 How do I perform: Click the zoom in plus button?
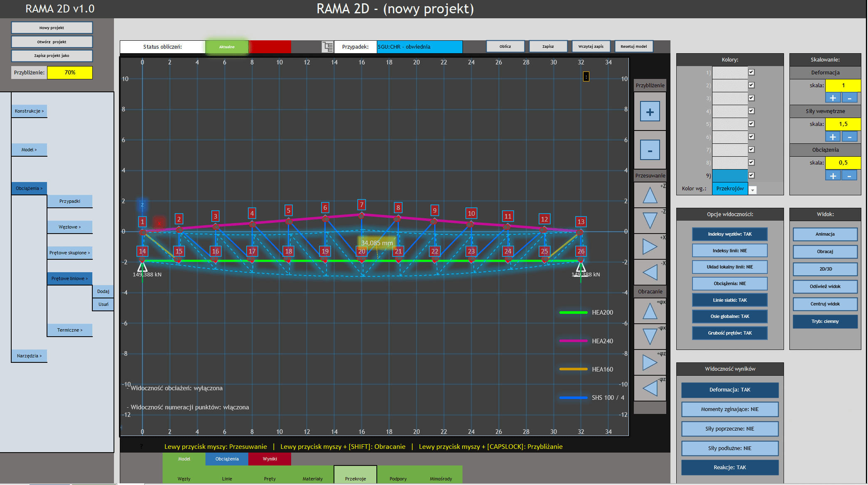click(650, 111)
